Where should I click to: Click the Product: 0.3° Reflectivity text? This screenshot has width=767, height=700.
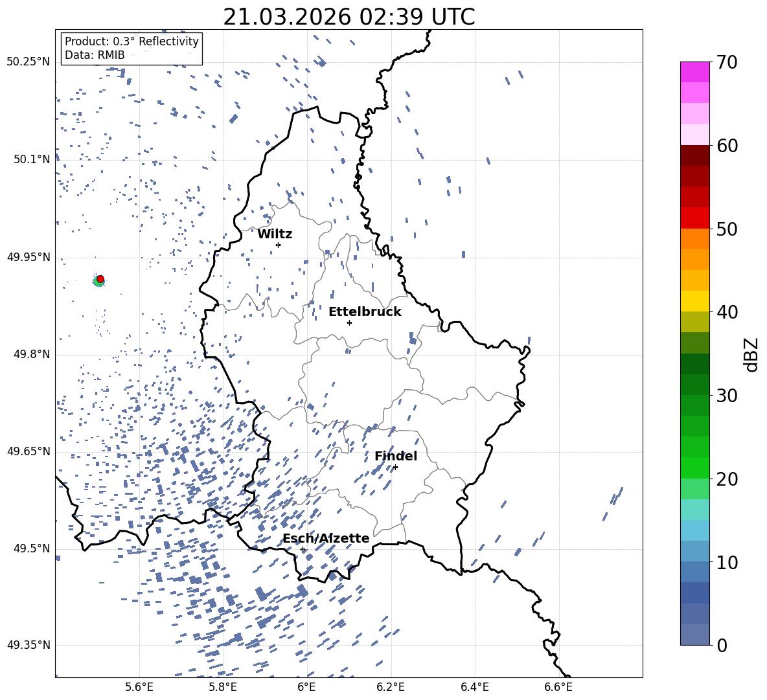132,41
